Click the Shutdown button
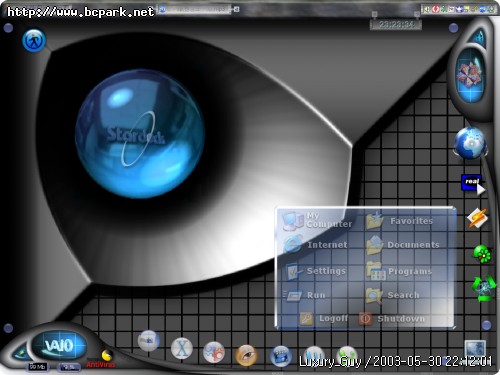500x375 pixels. [392, 319]
